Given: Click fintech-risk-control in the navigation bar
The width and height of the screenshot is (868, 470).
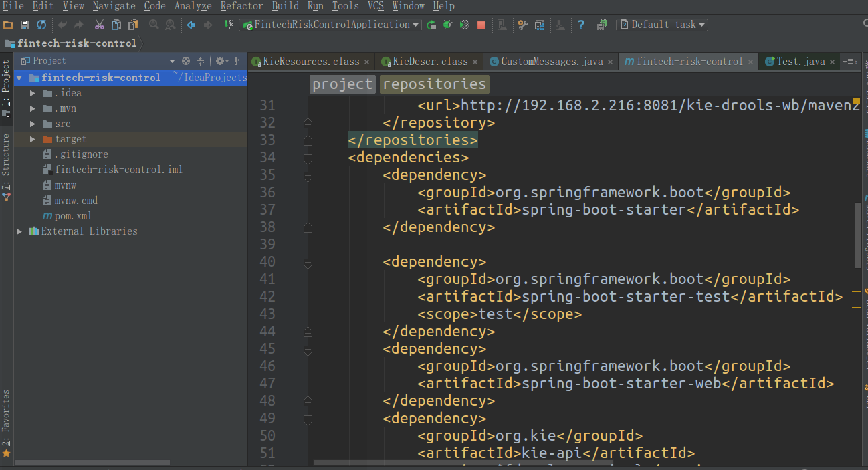Looking at the screenshot, I should point(71,43).
